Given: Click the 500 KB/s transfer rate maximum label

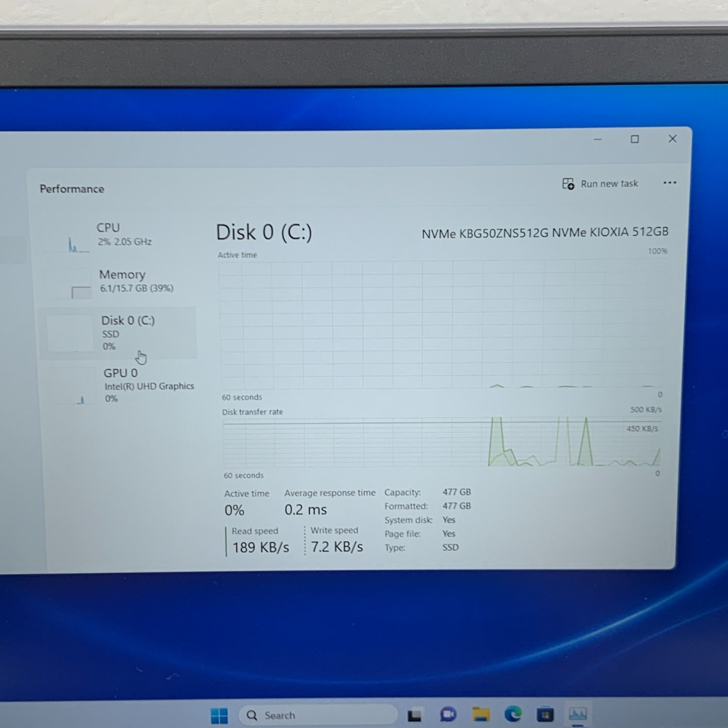Looking at the screenshot, I should [645, 410].
